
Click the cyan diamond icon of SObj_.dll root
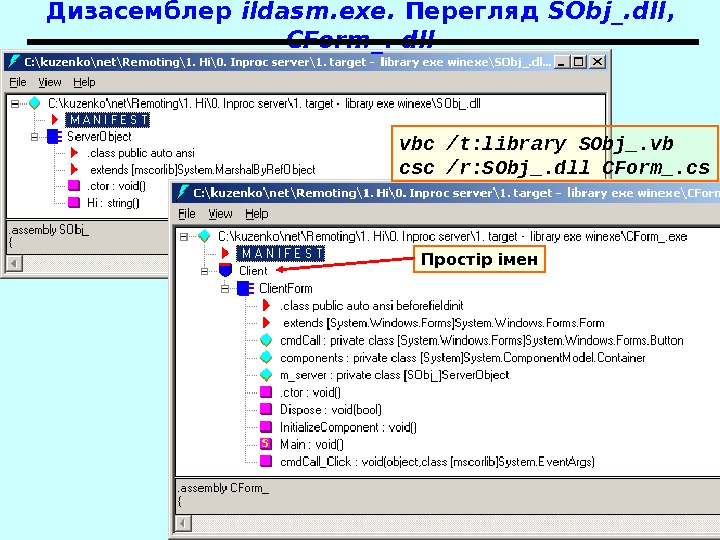point(34,103)
